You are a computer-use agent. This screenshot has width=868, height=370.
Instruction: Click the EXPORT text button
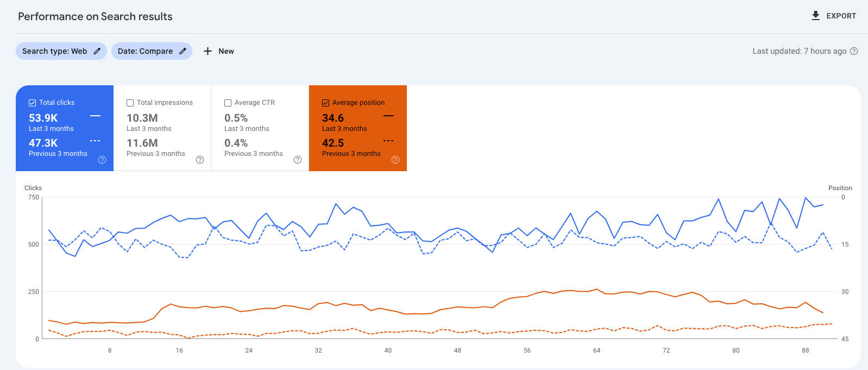coord(841,16)
